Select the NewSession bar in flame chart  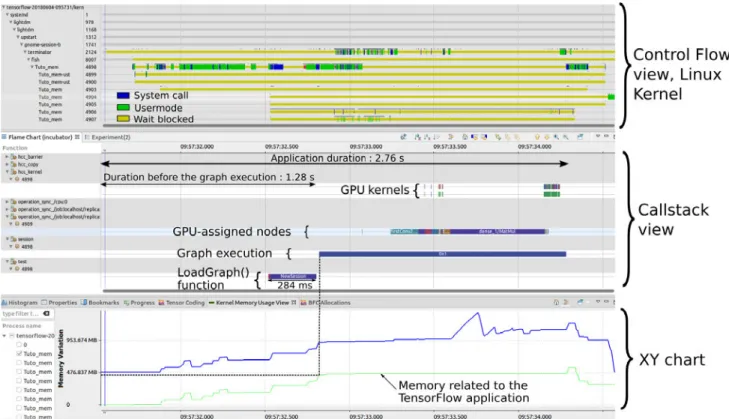pos(292,277)
